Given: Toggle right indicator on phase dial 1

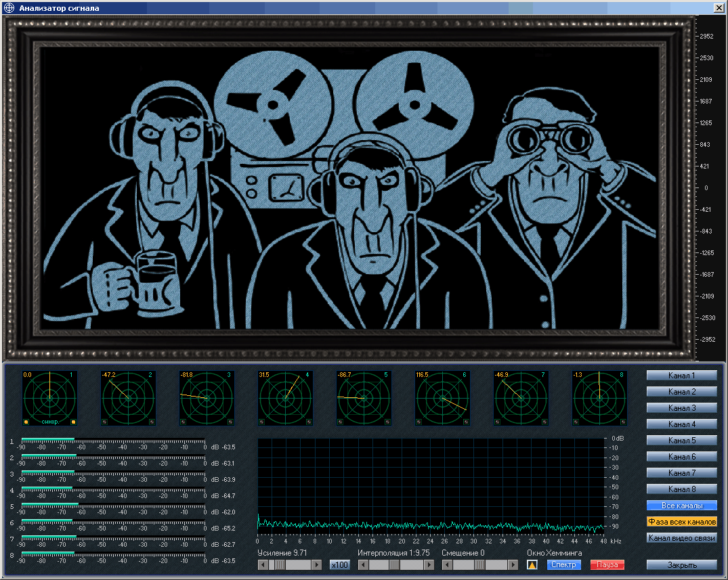Looking at the screenshot, I should 73,422.
